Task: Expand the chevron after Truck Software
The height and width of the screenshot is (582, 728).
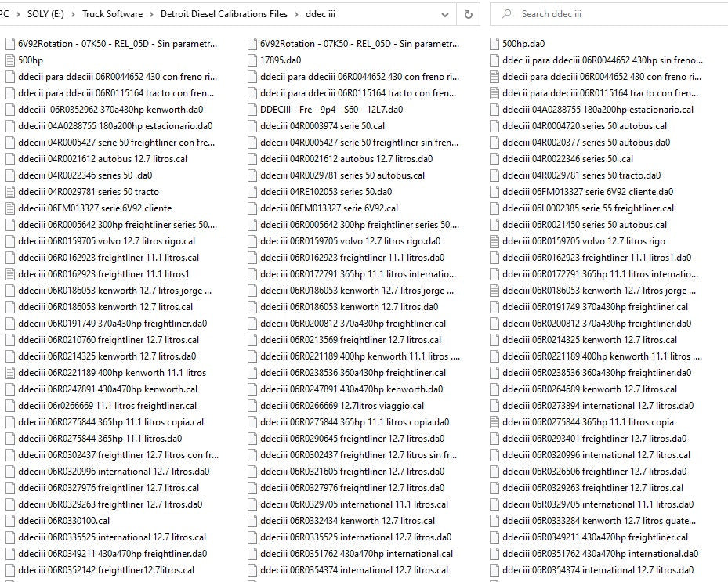Action: pos(152,14)
